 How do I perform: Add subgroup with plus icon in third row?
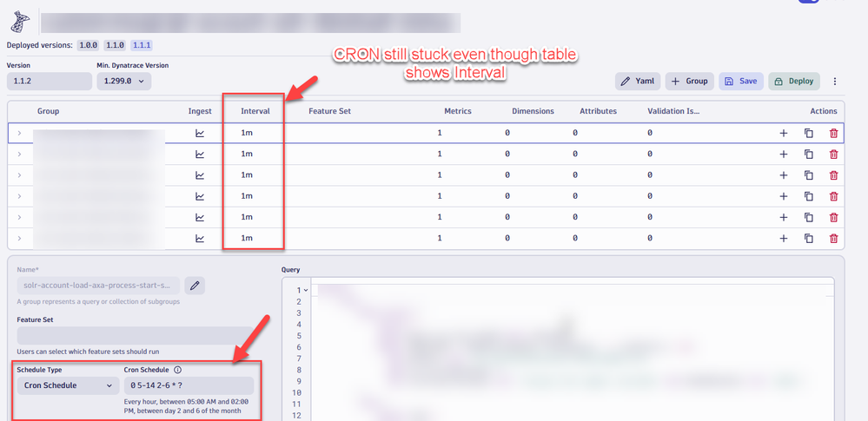783,175
